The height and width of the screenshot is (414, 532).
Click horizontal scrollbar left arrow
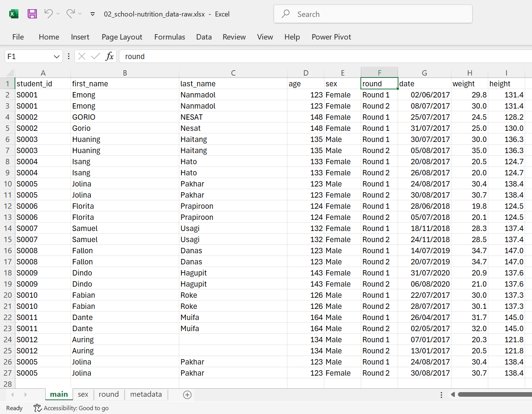click(453, 394)
